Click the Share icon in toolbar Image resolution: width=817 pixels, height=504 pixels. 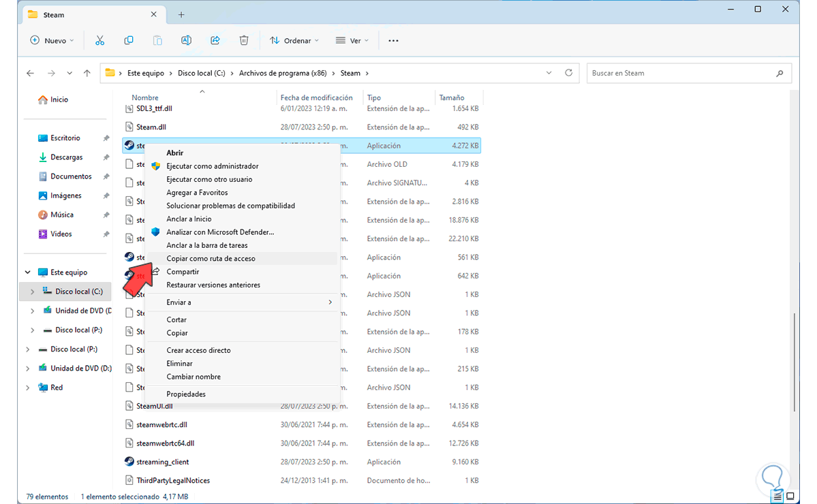click(x=215, y=41)
